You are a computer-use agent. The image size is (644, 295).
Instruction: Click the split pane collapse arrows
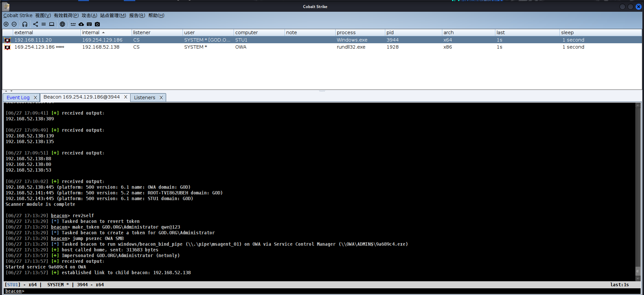pyautogui.click(x=9, y=91)
